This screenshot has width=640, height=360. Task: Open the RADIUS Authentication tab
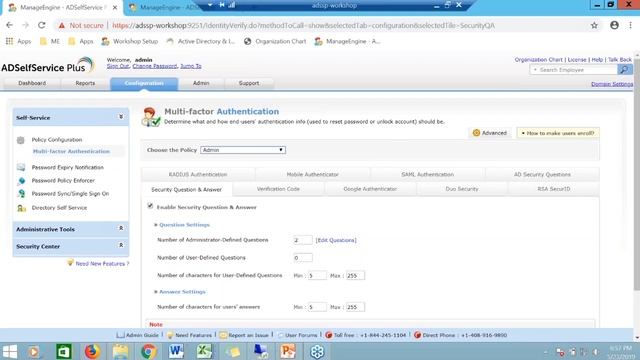[x=198, y=174]
